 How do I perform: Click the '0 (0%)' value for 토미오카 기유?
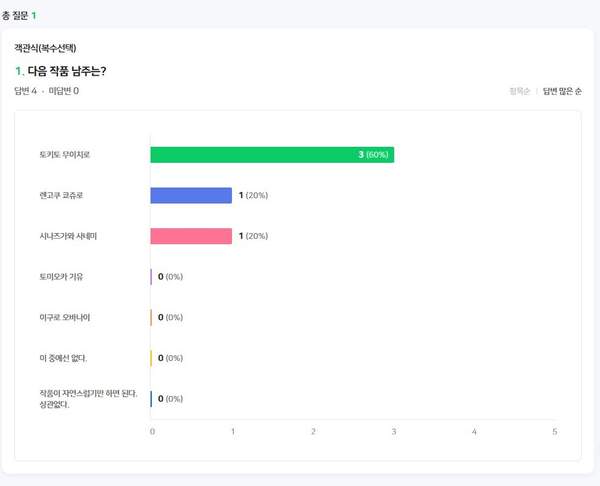click(x=170, y=277)
